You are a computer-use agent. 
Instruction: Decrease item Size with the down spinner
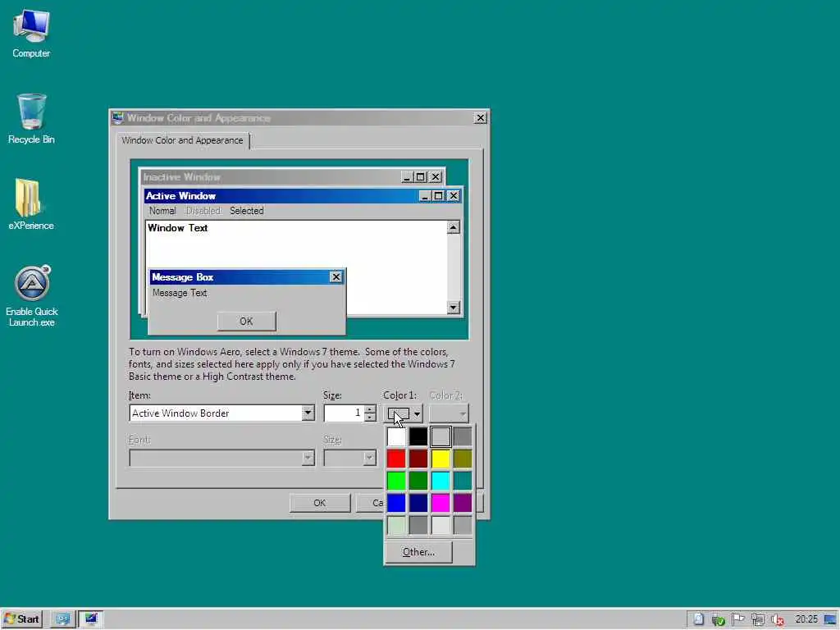point(370,417)
